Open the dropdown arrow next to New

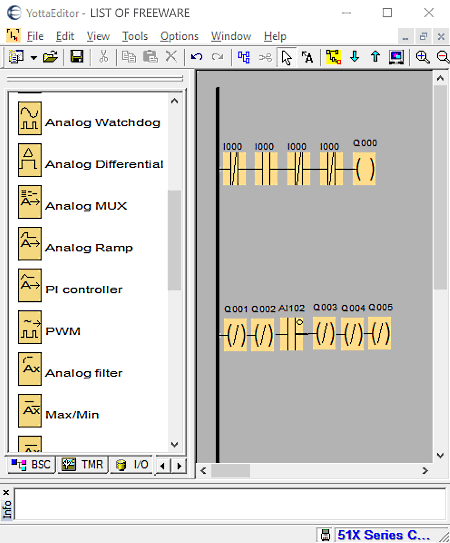pyautogui.click(x=34, y=57)
